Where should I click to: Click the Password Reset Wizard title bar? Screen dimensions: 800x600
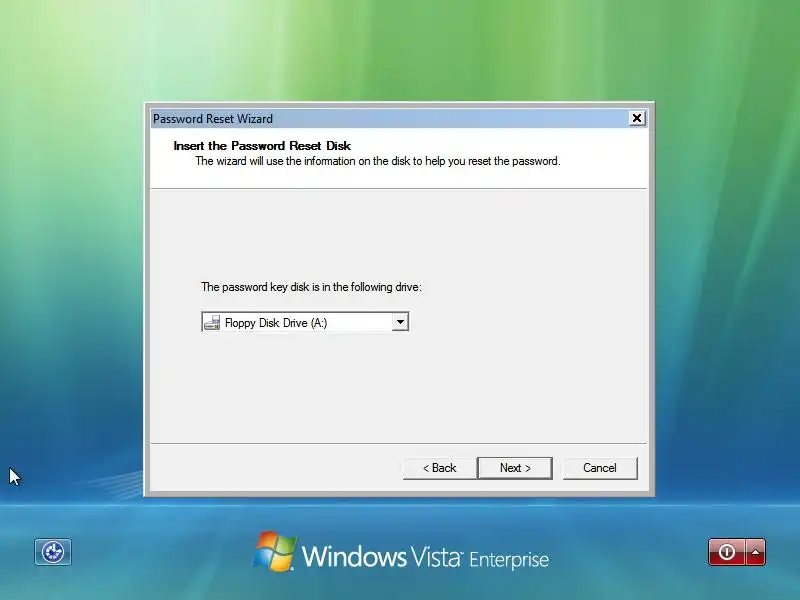[x=390, y=118]
